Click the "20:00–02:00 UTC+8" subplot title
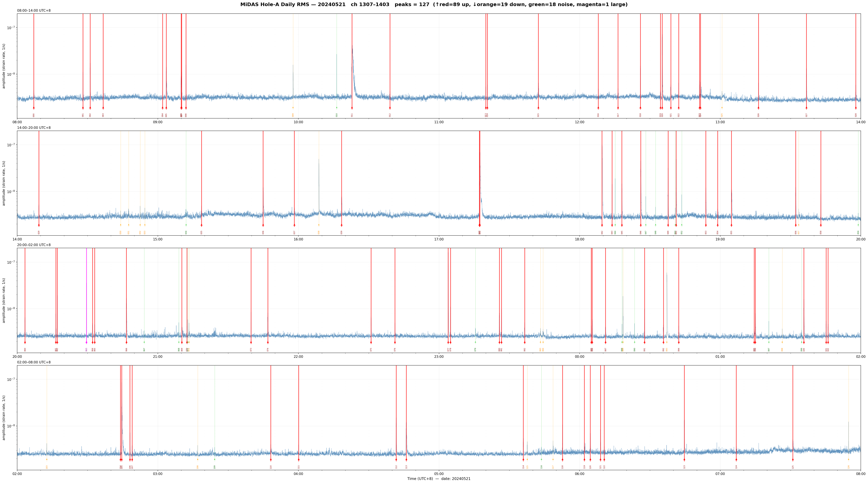868x483 pixels. [x=34, y=245]
